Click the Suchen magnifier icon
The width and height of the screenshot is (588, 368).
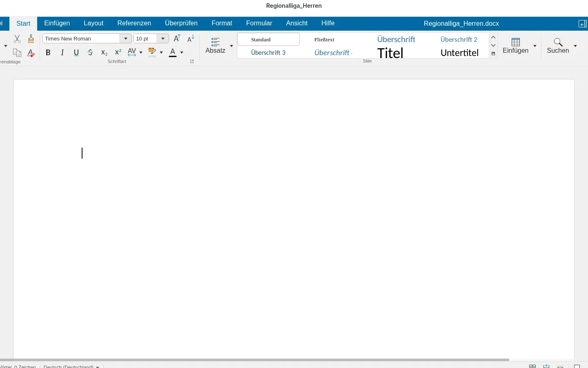pyautogui.click(x=558, y=42)
